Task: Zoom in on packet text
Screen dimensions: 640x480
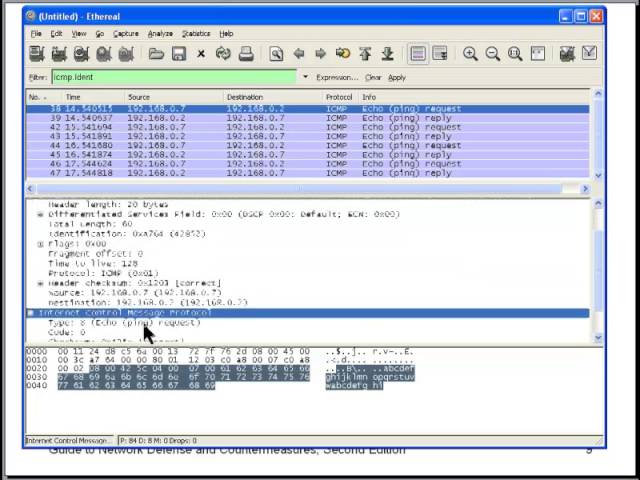Action: click(470, 54)
